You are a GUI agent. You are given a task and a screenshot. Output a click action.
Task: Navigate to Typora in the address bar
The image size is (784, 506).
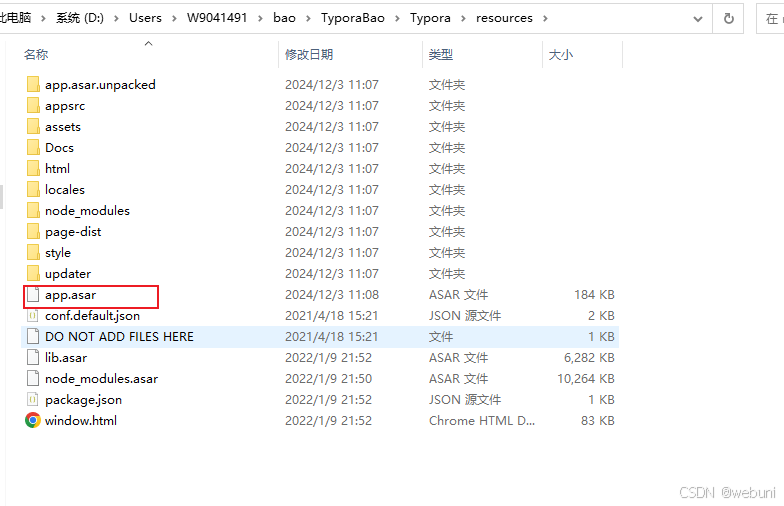(430, 18)
